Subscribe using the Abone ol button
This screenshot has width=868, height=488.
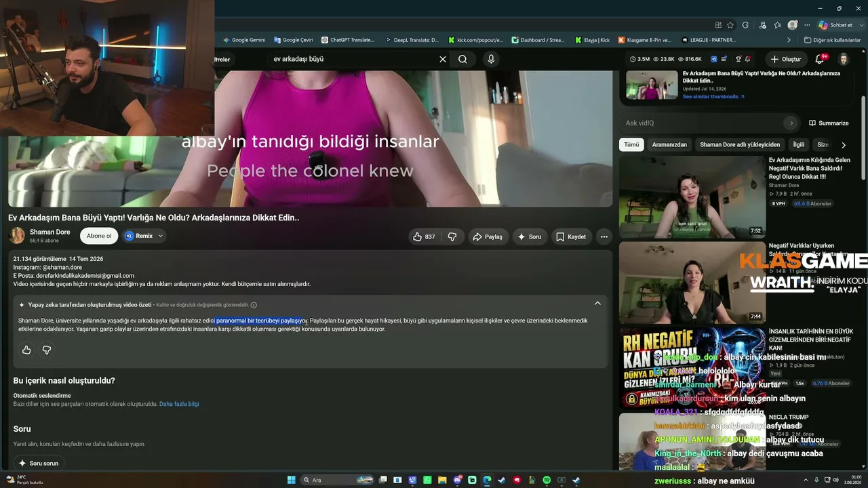[99, 236]
